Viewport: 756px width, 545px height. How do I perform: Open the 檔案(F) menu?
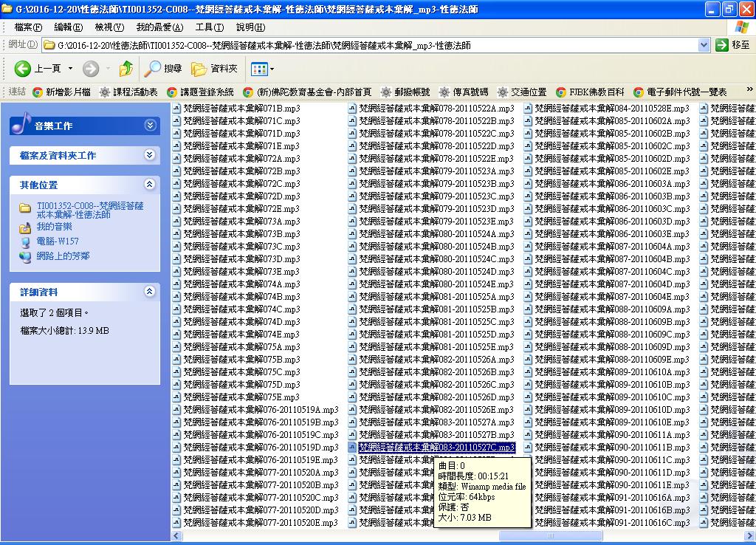coord(28,27)
